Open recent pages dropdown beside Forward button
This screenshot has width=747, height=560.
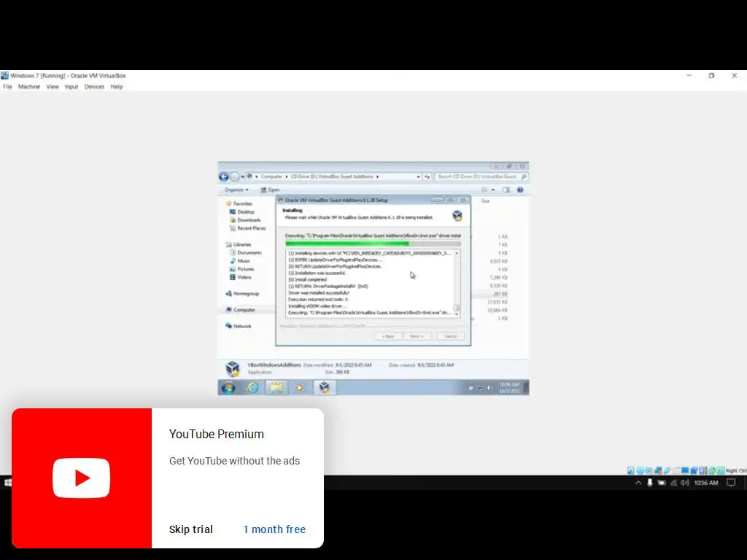coord(242,176)
